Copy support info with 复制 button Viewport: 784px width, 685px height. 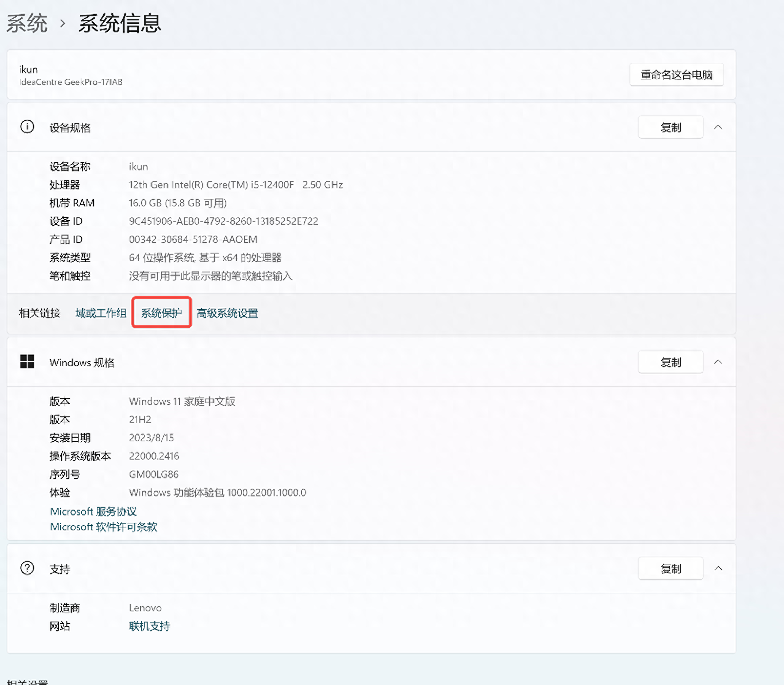670,568
